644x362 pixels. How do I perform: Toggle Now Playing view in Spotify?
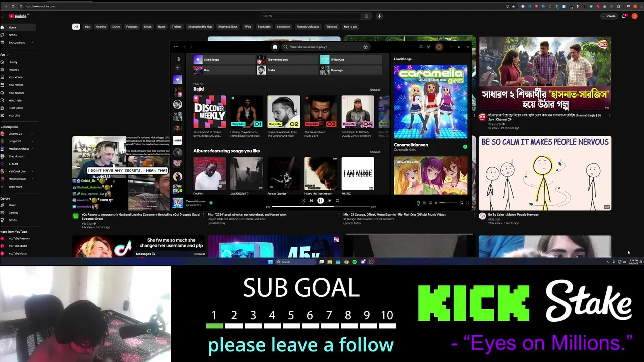418,203
